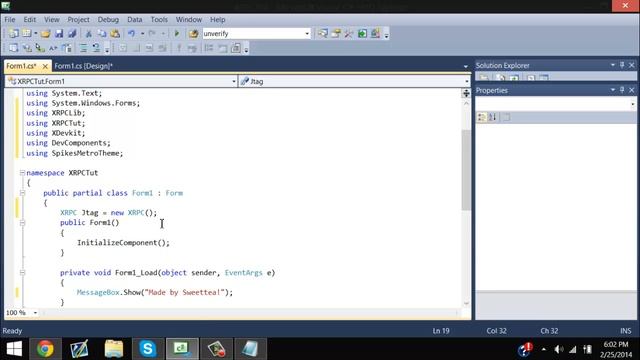Click into the unverify search text field
Viewport: 640px width, 360px height.
pyautogui.click(x=253, y=33)
